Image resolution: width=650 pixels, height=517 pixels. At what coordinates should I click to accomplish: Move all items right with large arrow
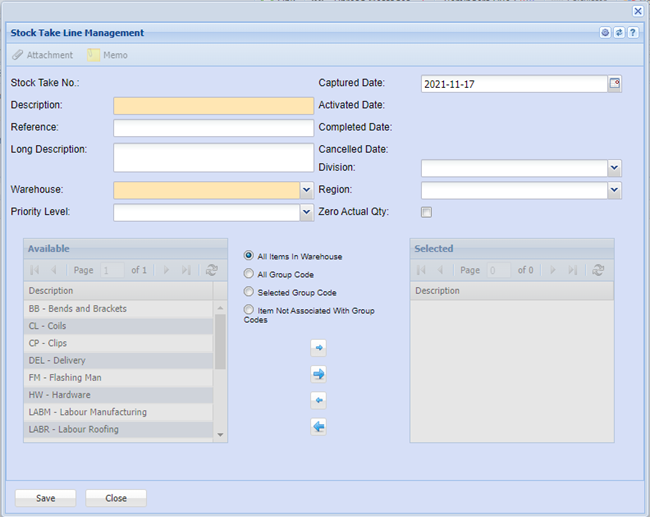[x=319, y=374]
